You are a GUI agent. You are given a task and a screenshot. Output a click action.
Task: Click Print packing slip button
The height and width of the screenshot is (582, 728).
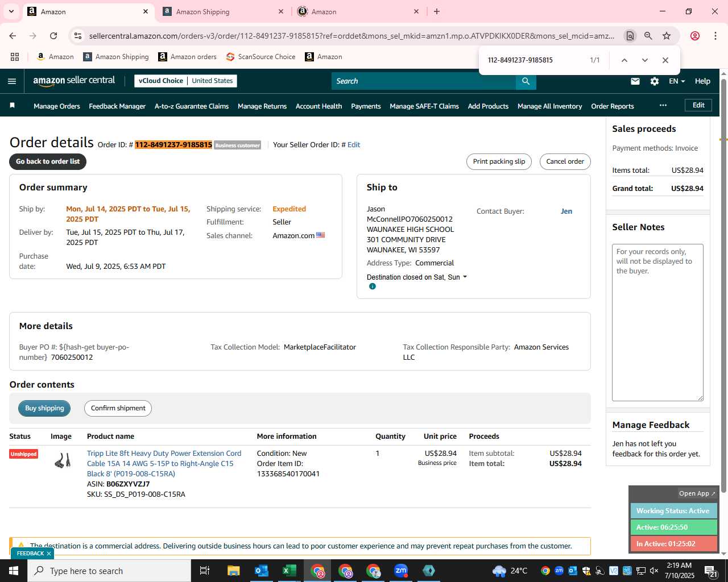coord(499,161)
